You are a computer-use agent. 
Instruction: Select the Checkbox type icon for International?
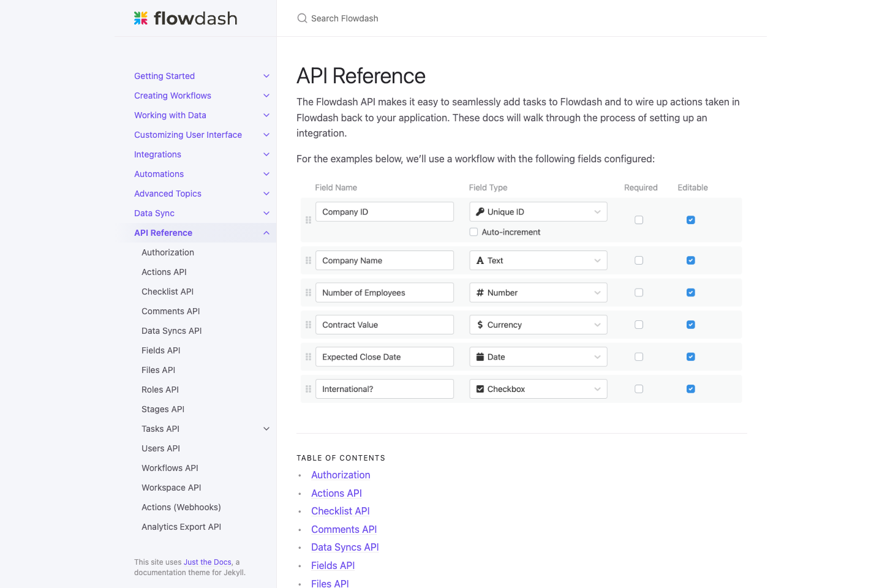click(x=480, y=388)
